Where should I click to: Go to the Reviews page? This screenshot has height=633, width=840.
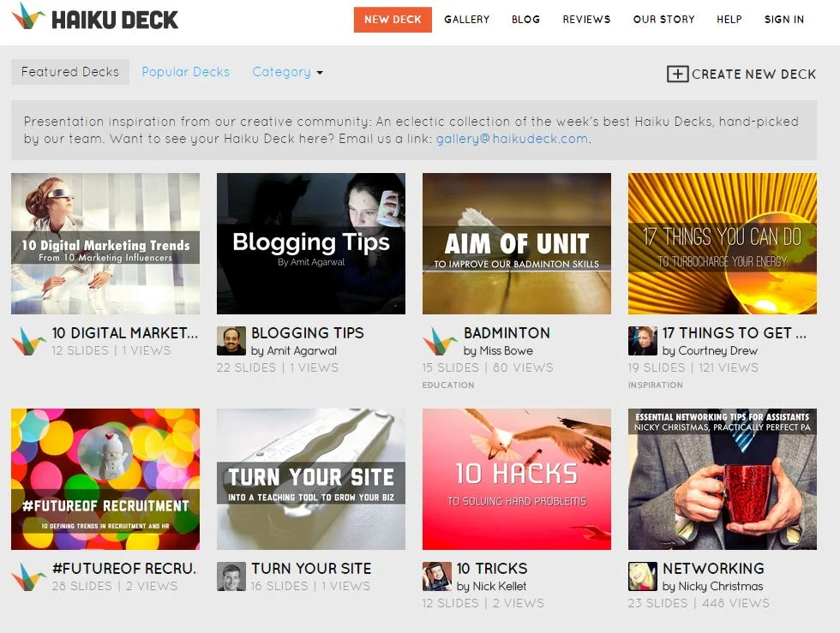(x=586, y=20)
